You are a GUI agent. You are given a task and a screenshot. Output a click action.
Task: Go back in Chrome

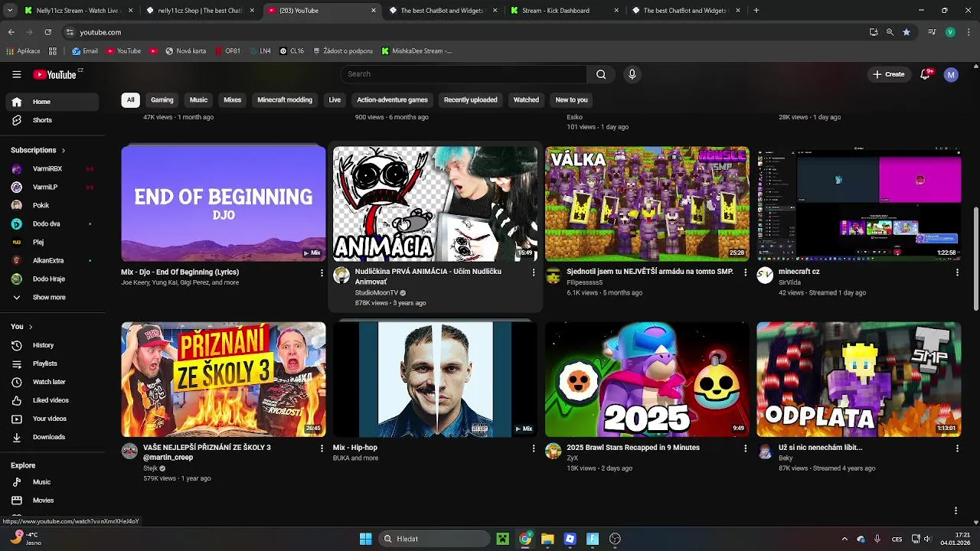[x=11, y=32]
